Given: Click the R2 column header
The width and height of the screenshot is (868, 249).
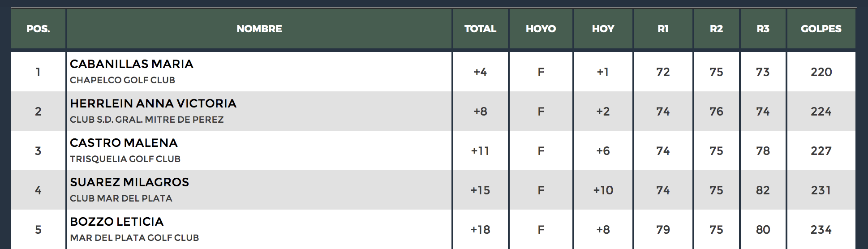Looking at the screenshot, I should tap(716, 29).
